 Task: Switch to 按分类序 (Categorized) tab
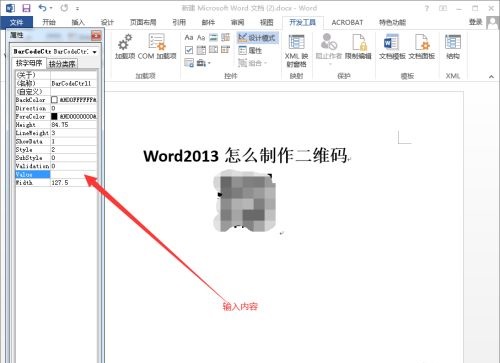pos(62,63)
